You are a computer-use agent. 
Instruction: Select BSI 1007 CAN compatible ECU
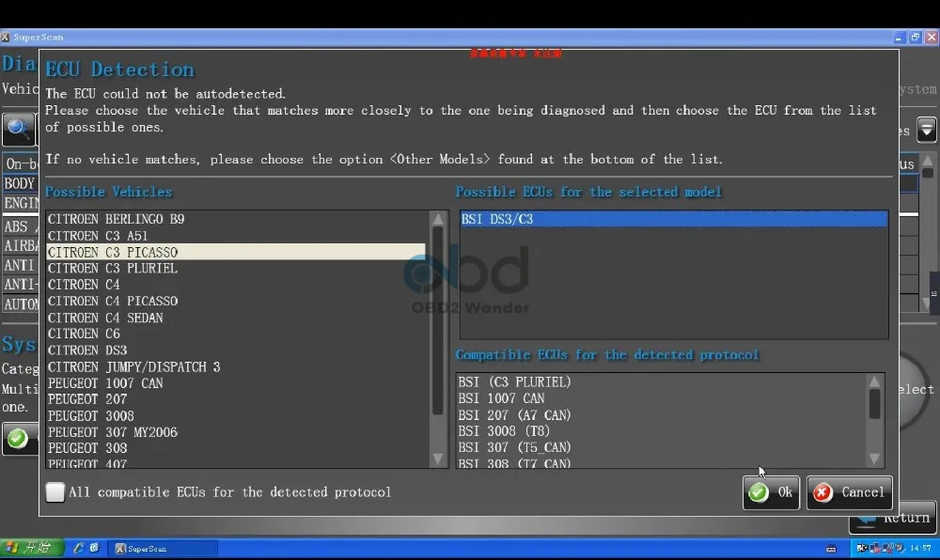[661, 398]
